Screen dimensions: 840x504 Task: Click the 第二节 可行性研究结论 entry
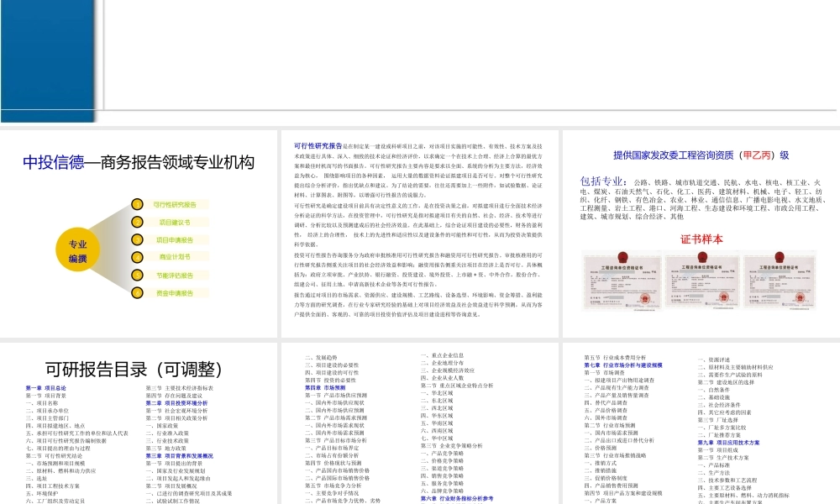pyautogui.click(x=54, y=456)
